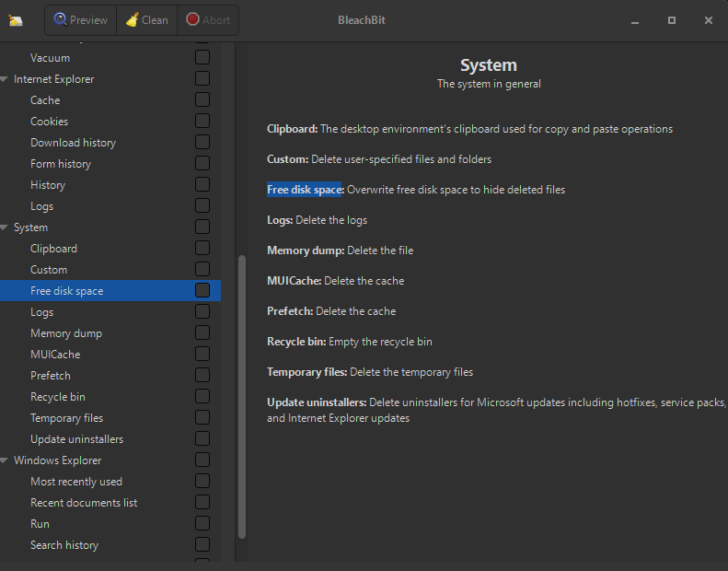Select the Vacuum tree item
This screenshot has height=571, width=728.
coord(50,58)
